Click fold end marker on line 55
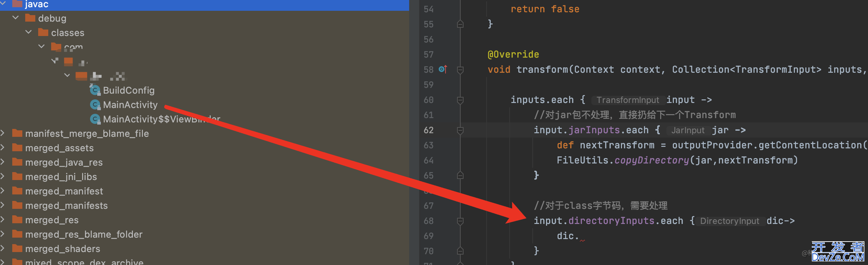Screen dimensions: 868x265 click(x=460, y=24)
